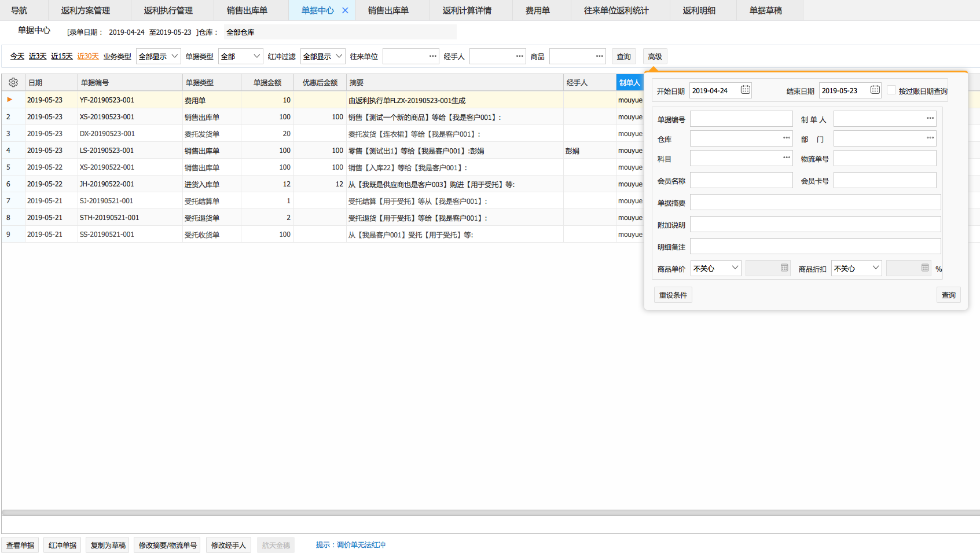The width and height of the screenshot is (980, 560).
Task: Click ellipsis button in 往来单位 field
Action: 432,56
